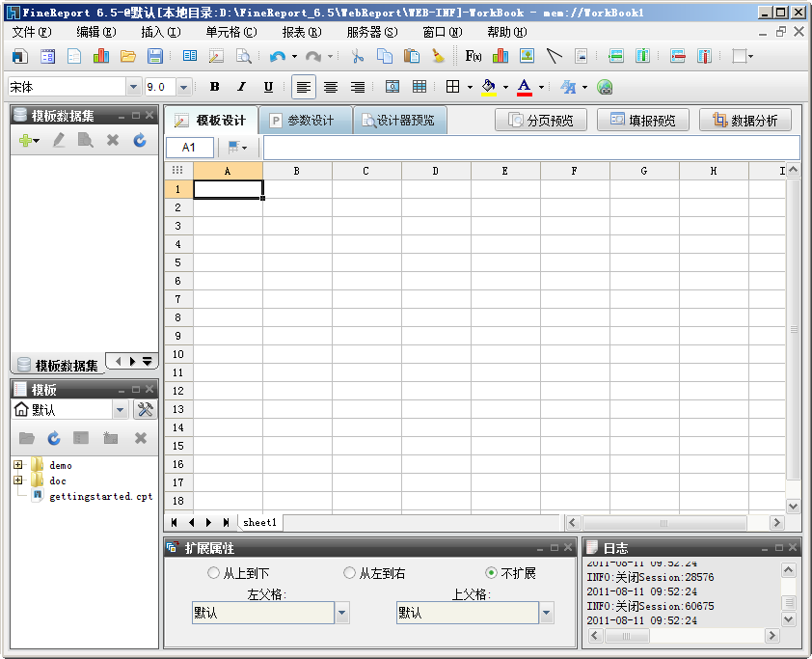Screen dimensions: 812x659
Task: Open gettingstarted.cpt template file
Action: pyautogui.click(x=100, y=496)
